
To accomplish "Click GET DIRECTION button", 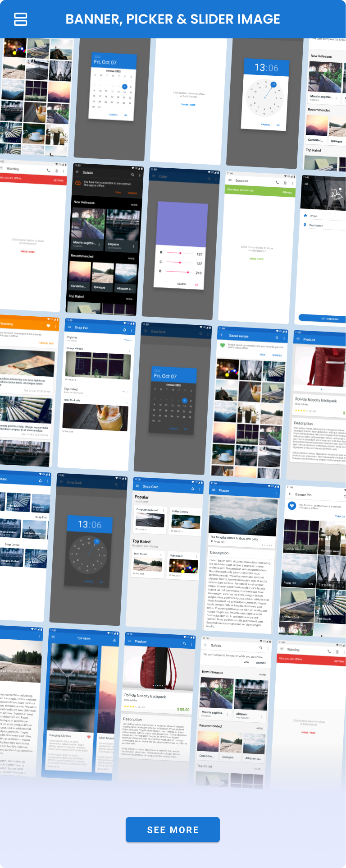I will click(323, 318).
